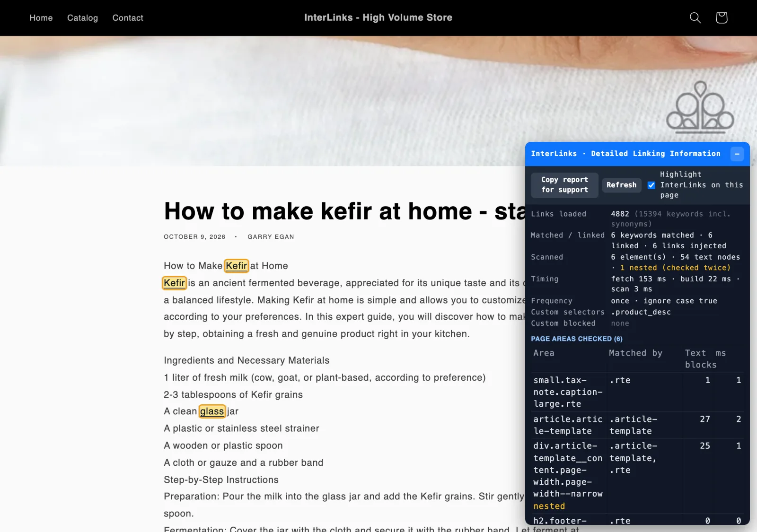Go to Home menu item
This screenshot has width=757, height=532.
point(41,18)
